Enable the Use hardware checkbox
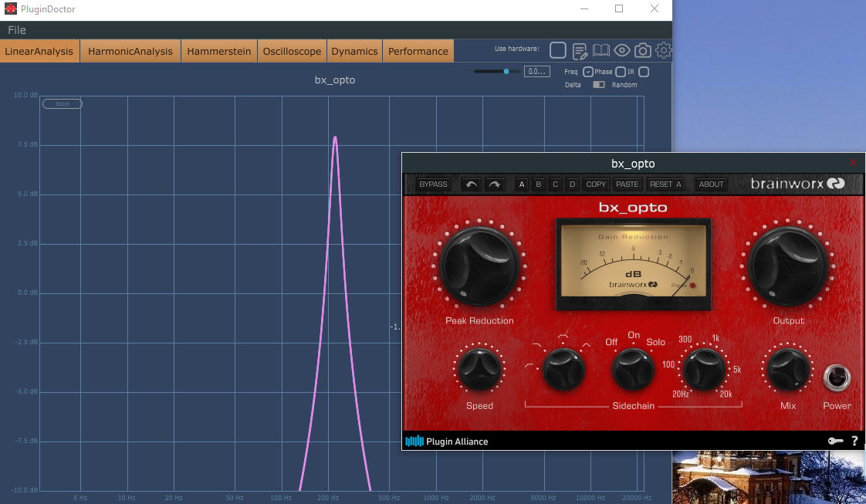The height and width of the screenshot is (504, 866). click(558, 50)
